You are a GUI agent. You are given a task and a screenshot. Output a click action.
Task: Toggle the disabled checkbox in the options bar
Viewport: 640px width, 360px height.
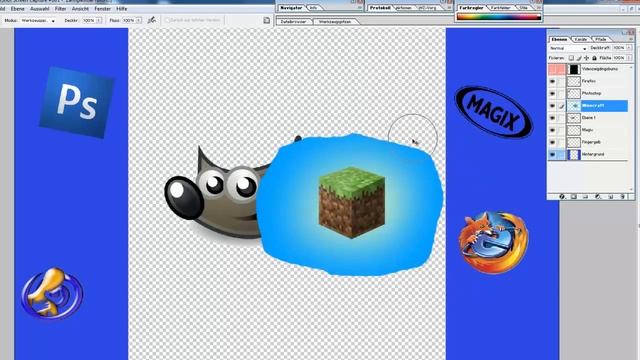pos(167,20)
